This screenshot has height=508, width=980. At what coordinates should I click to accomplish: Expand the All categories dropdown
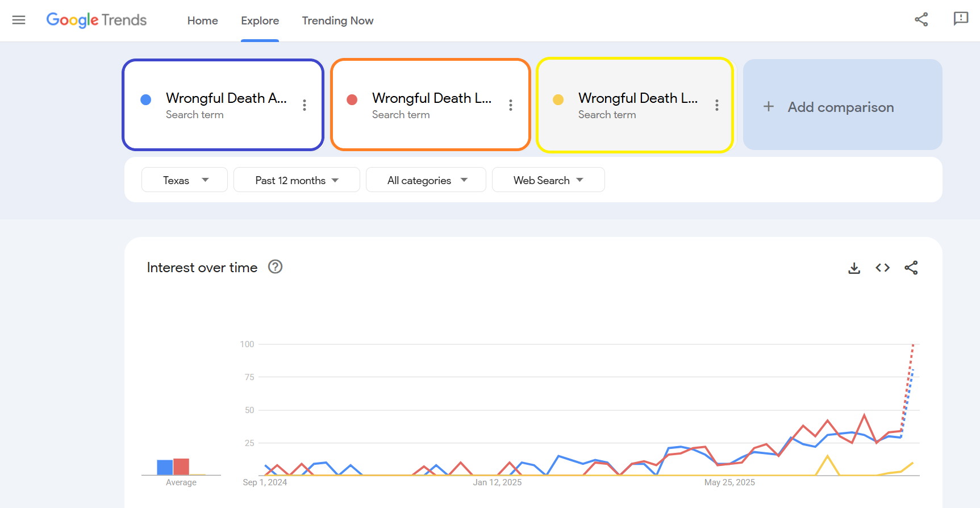point(426,180)
